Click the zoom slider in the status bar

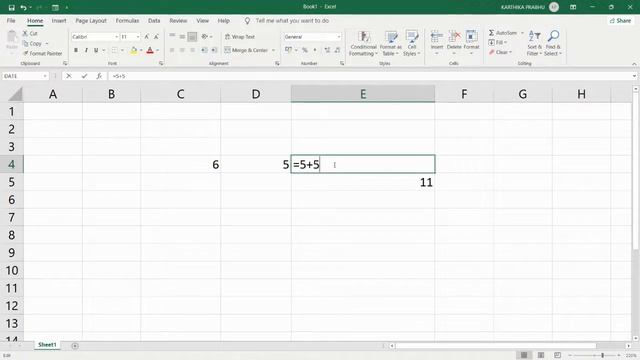click(602, 356)
